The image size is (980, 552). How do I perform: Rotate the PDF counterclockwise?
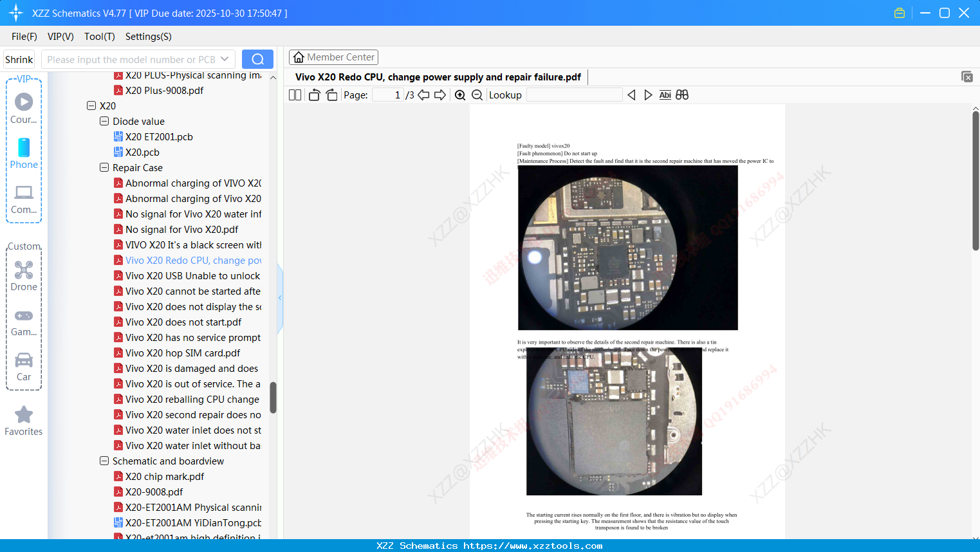pyautogui.click(x=313, y=95)
